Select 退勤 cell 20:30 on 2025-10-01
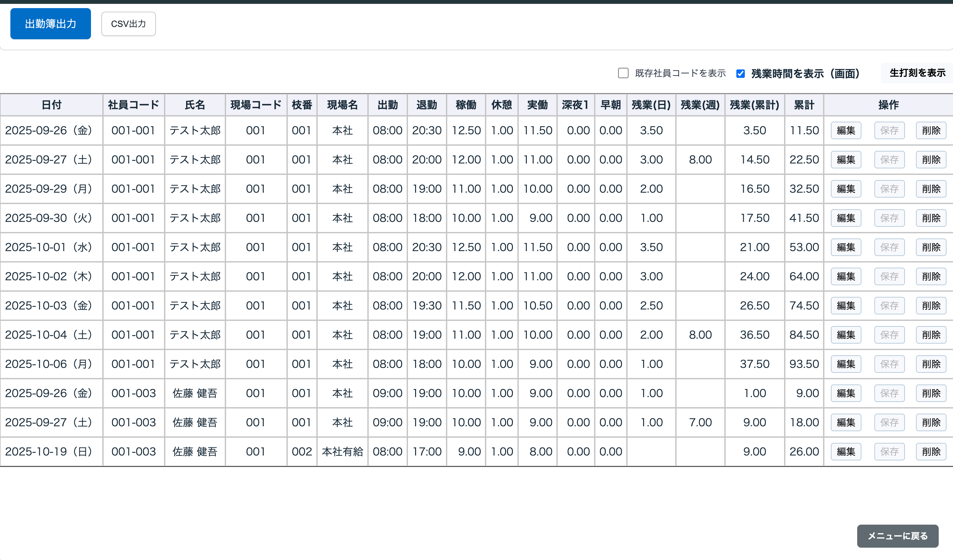 pos(426,247)
